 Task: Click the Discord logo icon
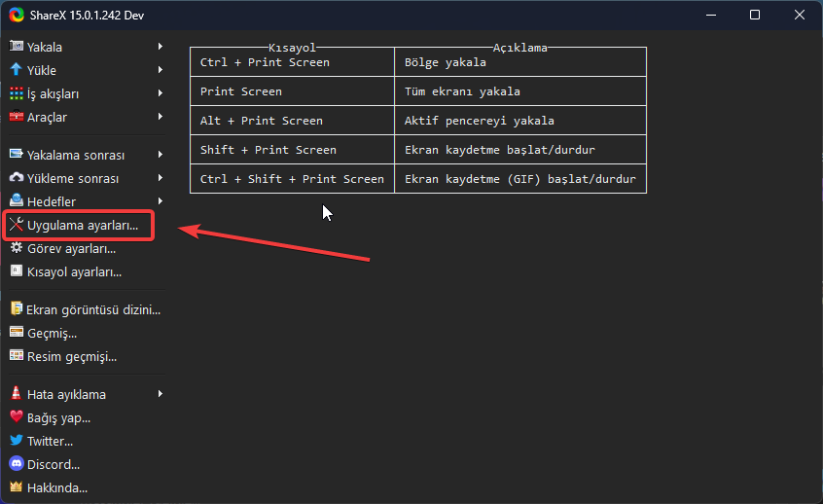click(x=16, y=464)
